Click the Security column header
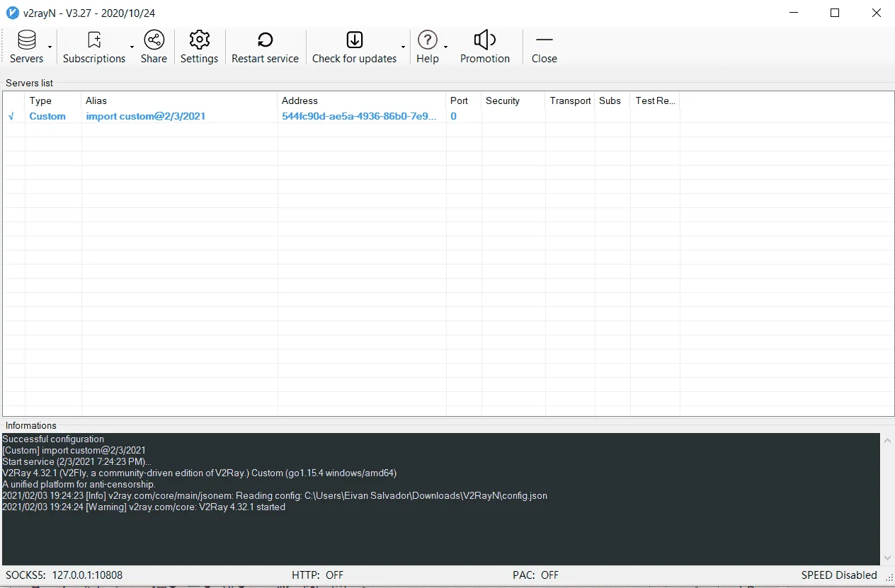The height and width of the screenshot is (588, 895). point(513,100)
